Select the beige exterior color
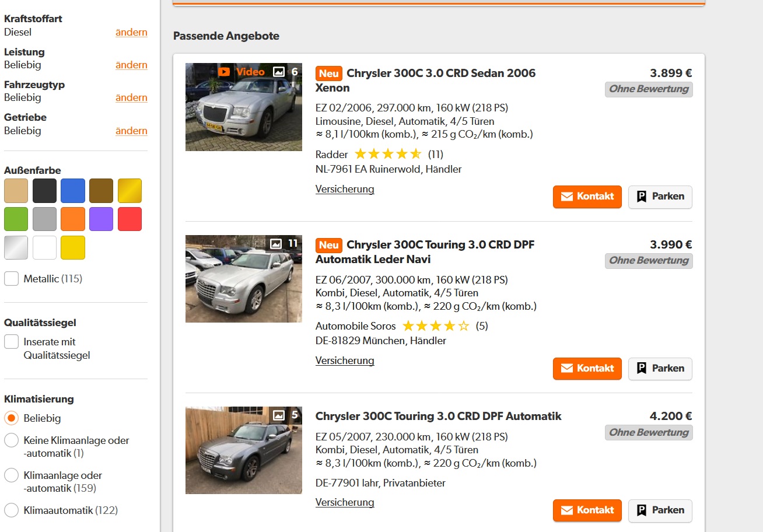763x532 pixels. pyautogui.click(x=16, y=191)
